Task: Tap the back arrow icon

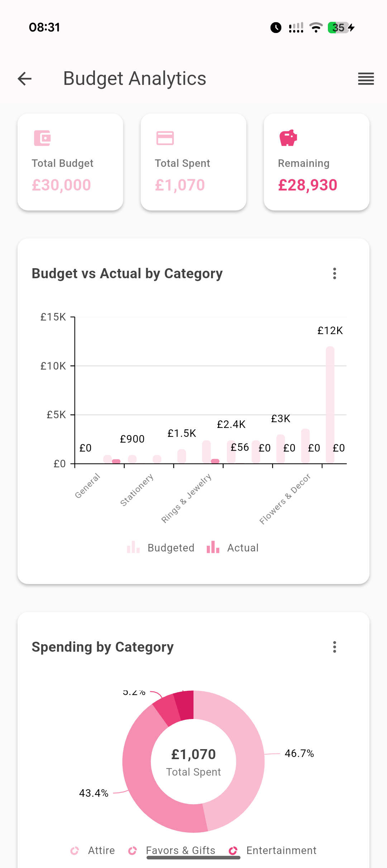Action: [25, 79]
